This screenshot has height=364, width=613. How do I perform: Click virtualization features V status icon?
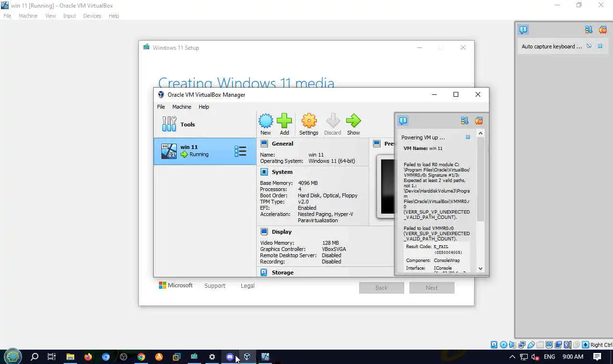[x=568, y=345]
